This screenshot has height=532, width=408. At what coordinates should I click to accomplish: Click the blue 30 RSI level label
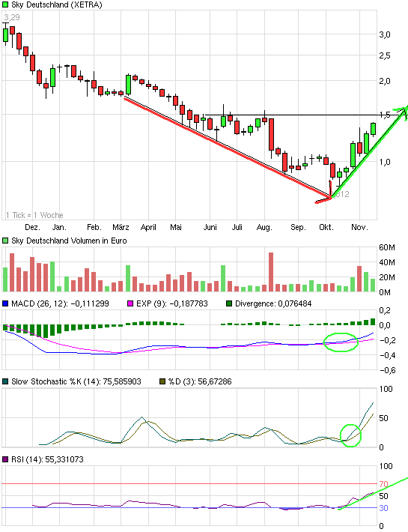point(383,508)
